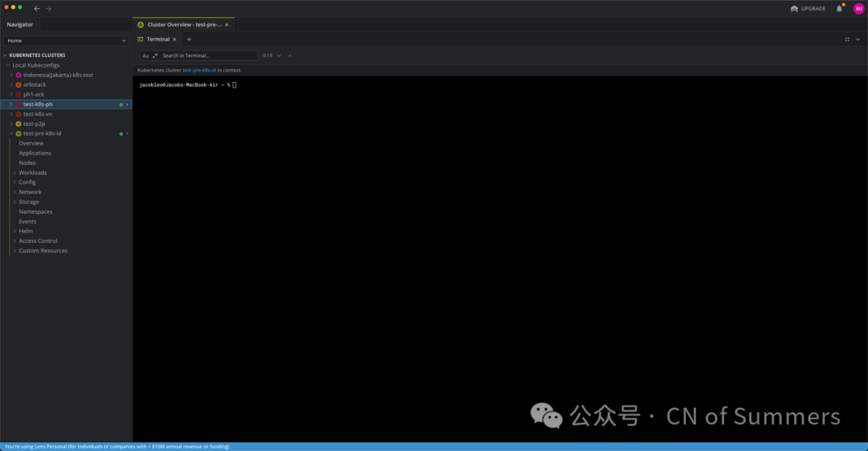Click test-k8s-vn cluster icon

click(18, 114)
